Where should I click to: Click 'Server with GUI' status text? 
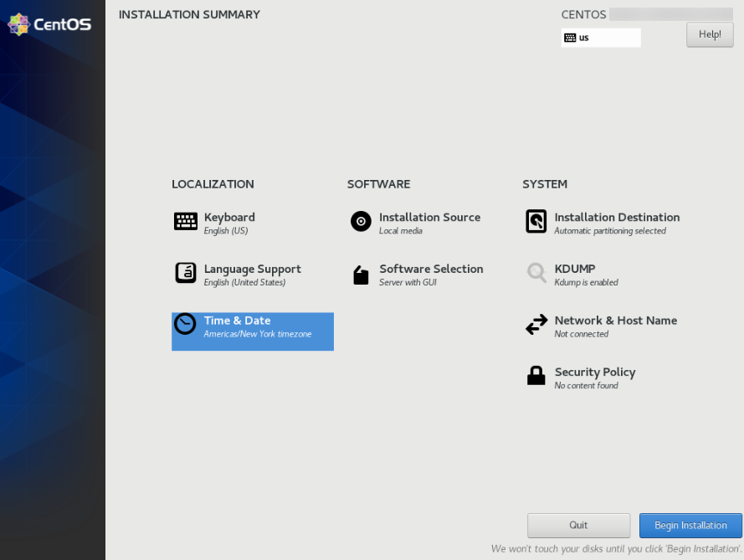click(408, 282)
